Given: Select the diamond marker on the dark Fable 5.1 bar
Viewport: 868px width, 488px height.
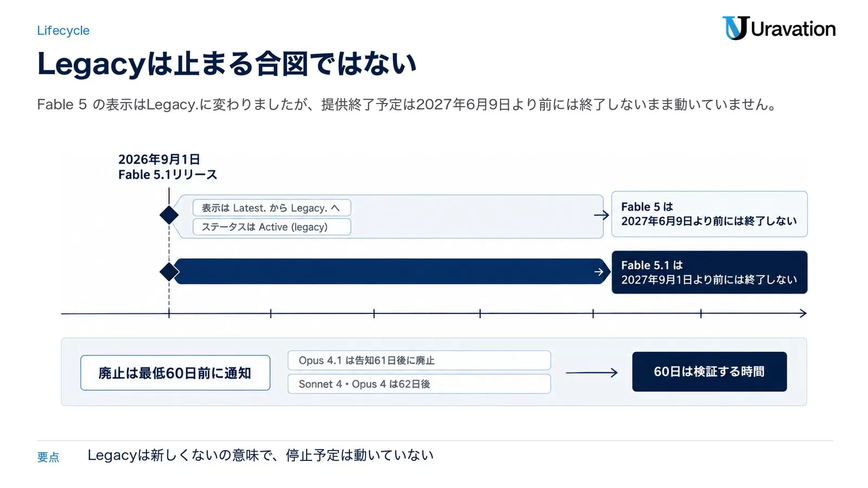Looking at the screenshot, I should pos(169,272).
